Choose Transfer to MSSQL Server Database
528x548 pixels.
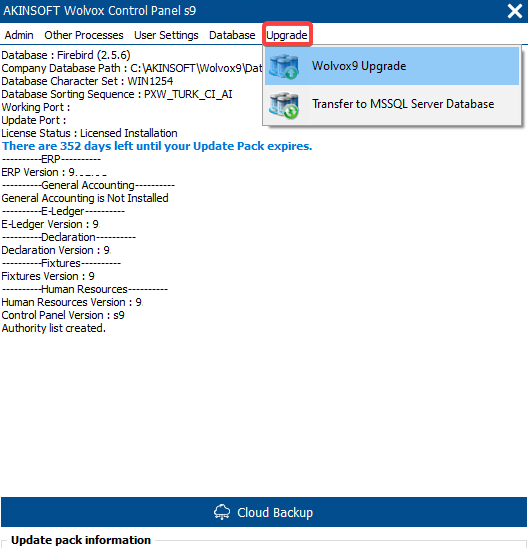[x=392, y=104]
